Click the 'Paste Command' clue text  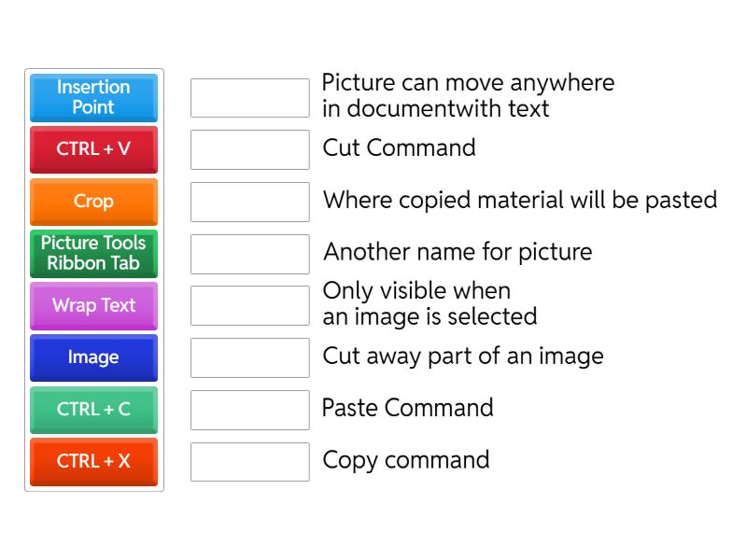click(x=407, y=408)
